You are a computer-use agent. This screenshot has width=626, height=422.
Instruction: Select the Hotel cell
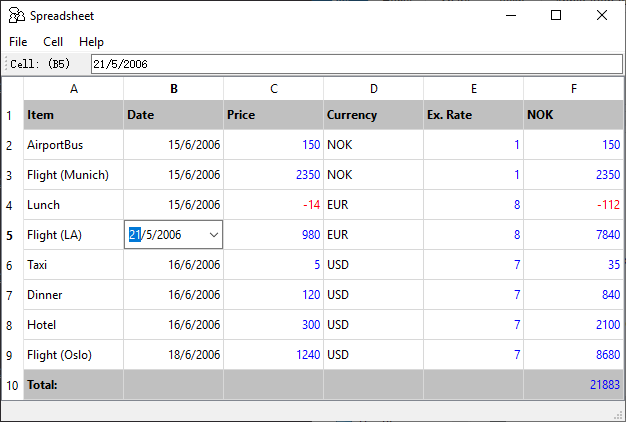(73, 325)
